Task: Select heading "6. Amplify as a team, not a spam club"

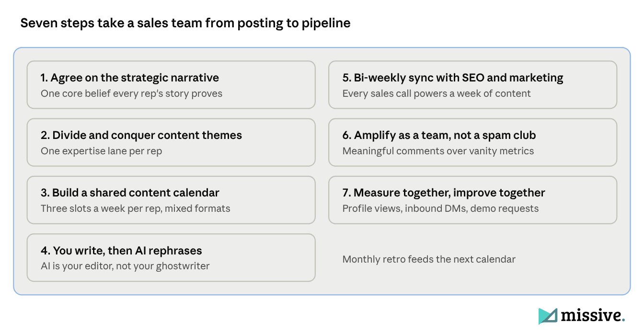Action: (439, 135)
